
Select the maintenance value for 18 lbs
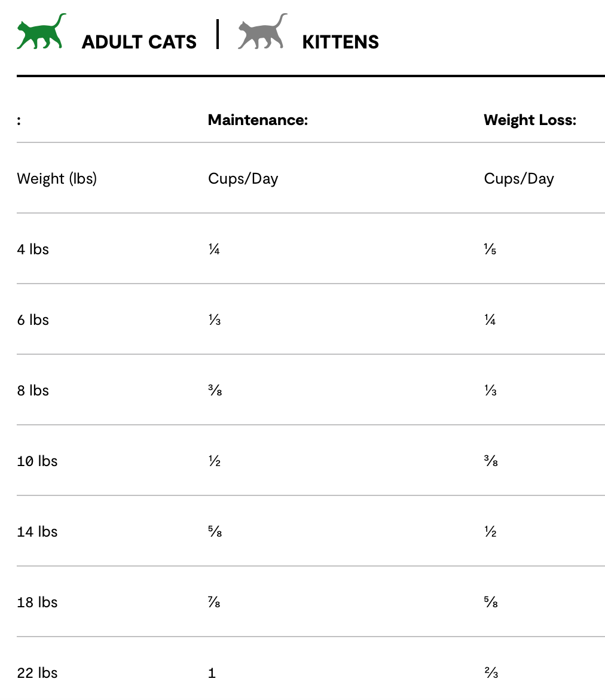(x=215, y=602)
